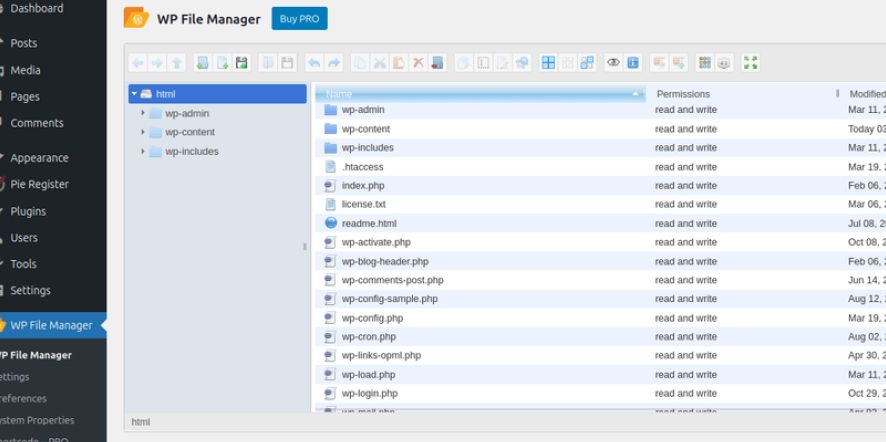Sort the file list by Name column

click(x=480, y=94)
